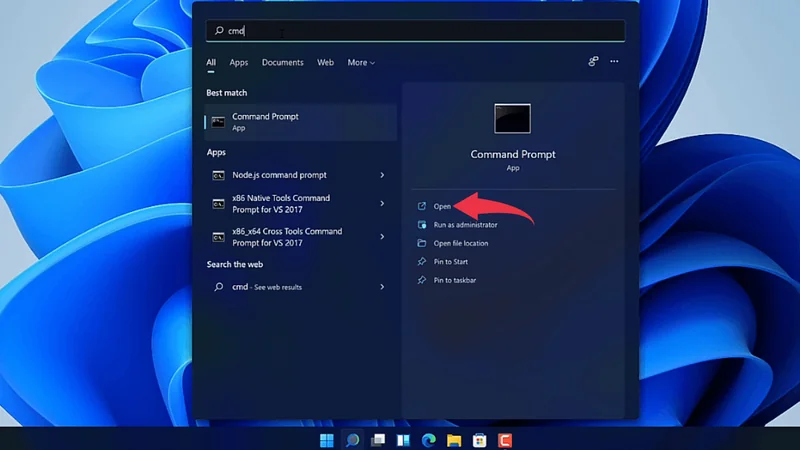The image size is (800, 450).
Task: Expand x86 Native Tools Command Prompt arrow
Action: [x=382, y=204]
